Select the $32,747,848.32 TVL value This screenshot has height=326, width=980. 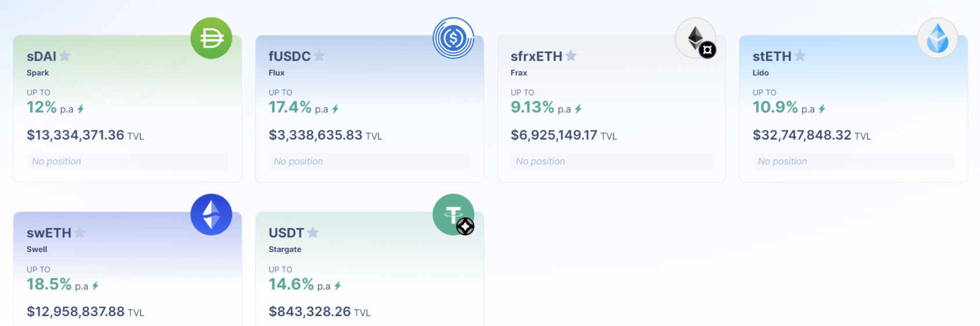802,135
